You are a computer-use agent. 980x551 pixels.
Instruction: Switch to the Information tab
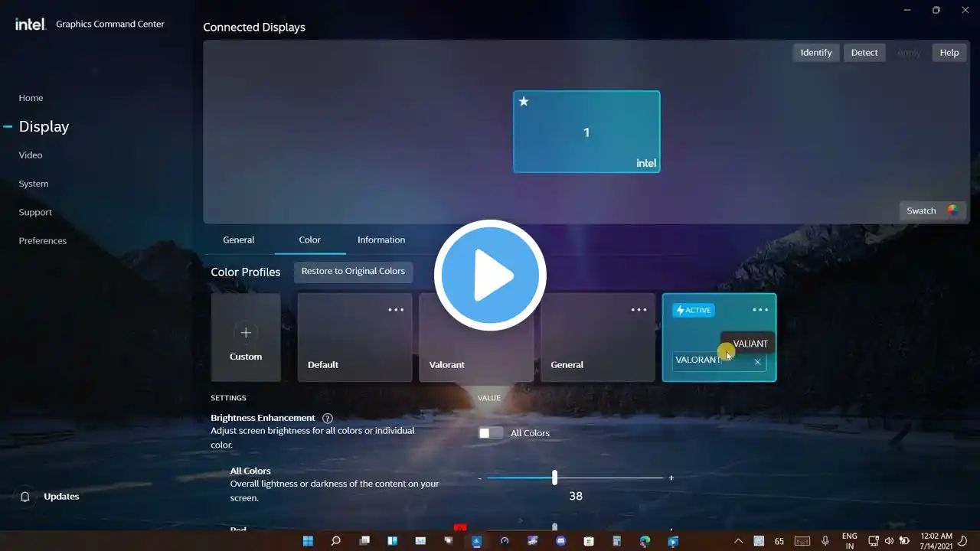click(381, 240)
